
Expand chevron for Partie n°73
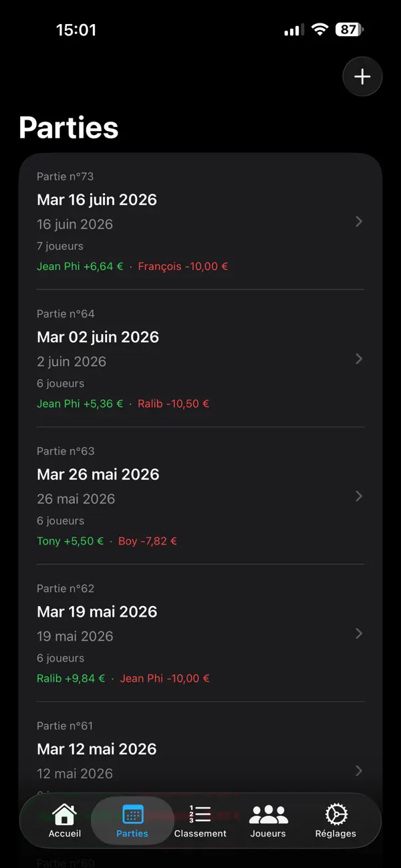click(359, 221)
